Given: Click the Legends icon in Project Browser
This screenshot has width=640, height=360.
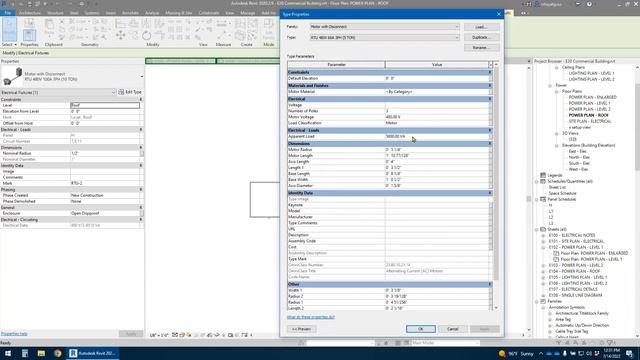Looking at the screenshot, I should click(x=543, y=175).
